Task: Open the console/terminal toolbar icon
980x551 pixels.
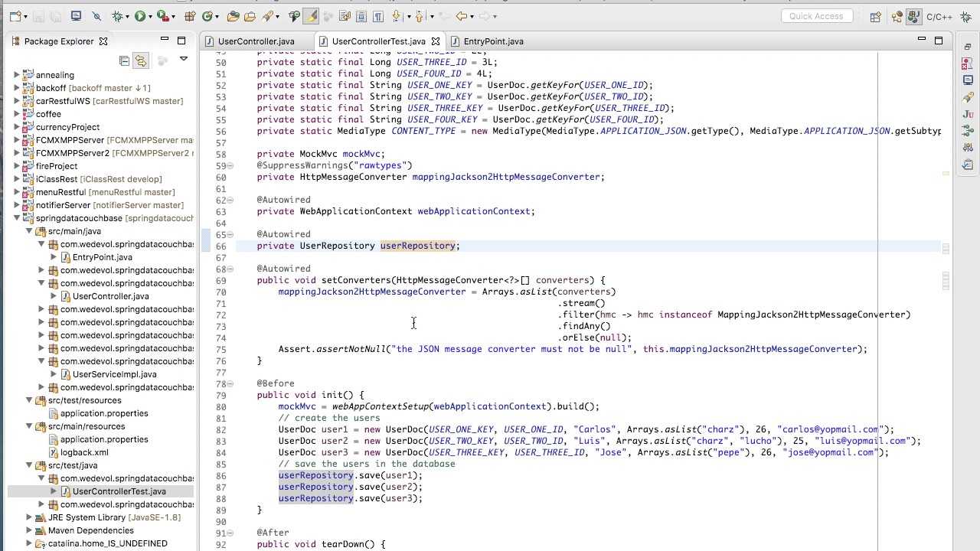Action: (76, 16)
